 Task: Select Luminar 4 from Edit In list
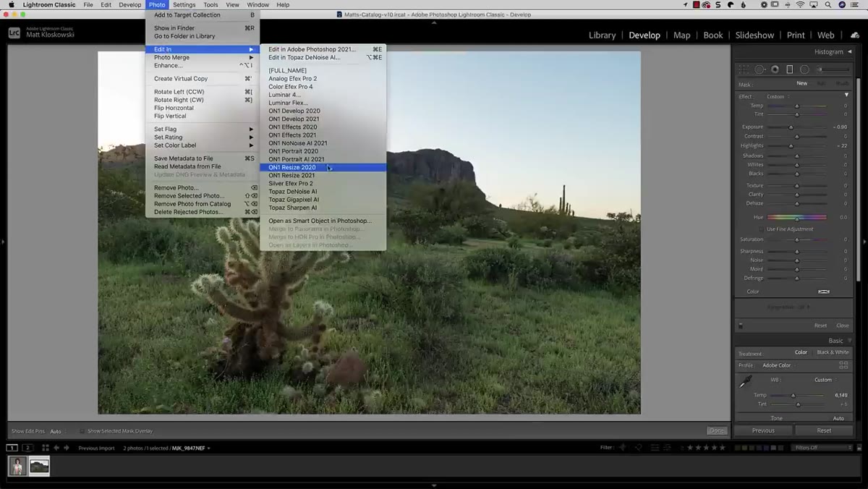click(323, 95)
